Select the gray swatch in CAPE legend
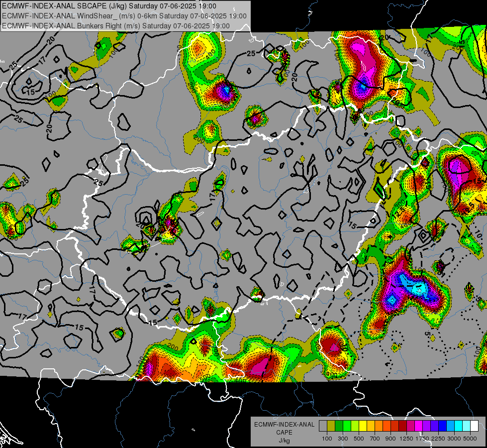 click(323, 426)
